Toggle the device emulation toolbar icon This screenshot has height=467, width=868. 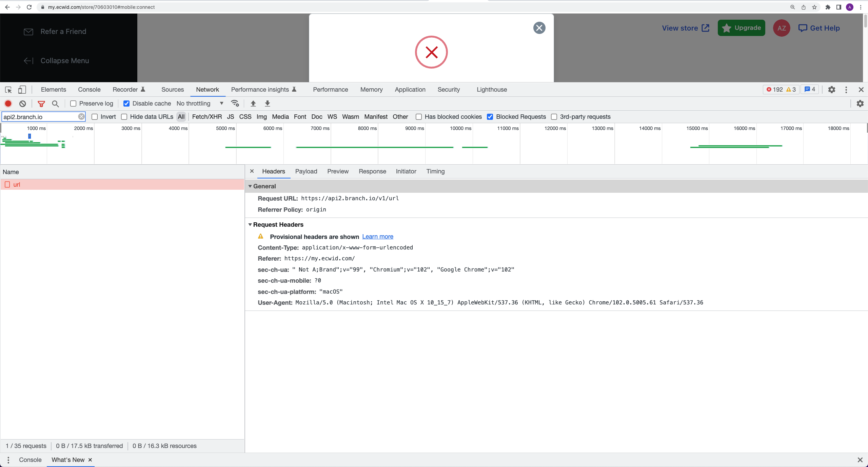point(22,90)
